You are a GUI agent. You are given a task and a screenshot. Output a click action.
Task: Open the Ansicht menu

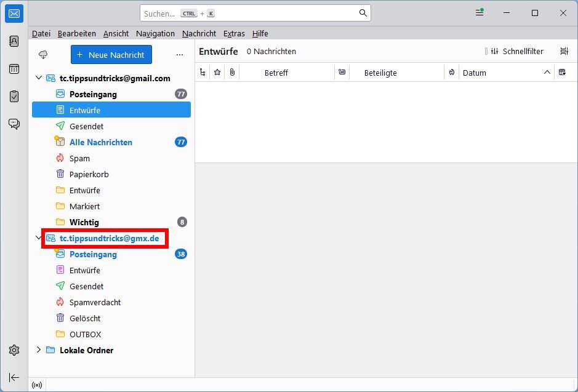coord(116,33)
